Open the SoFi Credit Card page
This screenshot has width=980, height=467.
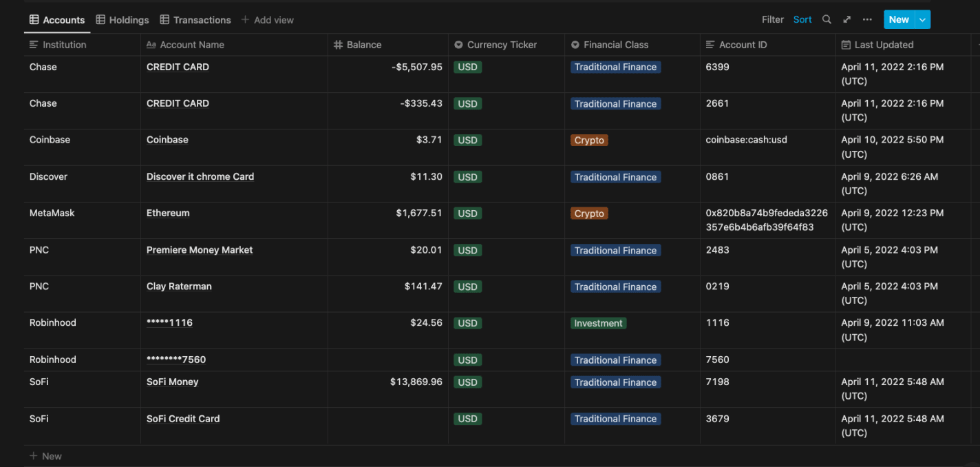tap(183, 418)
